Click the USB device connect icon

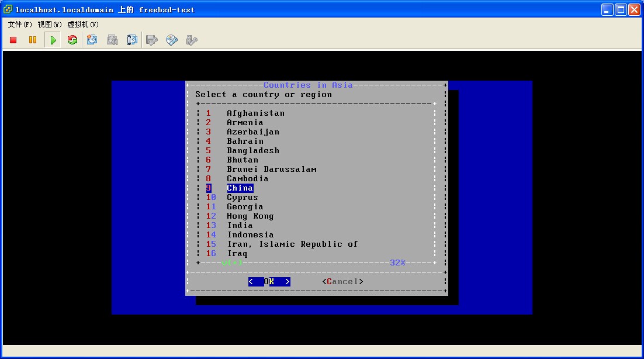pyautogui.click(x=191, y=40)
